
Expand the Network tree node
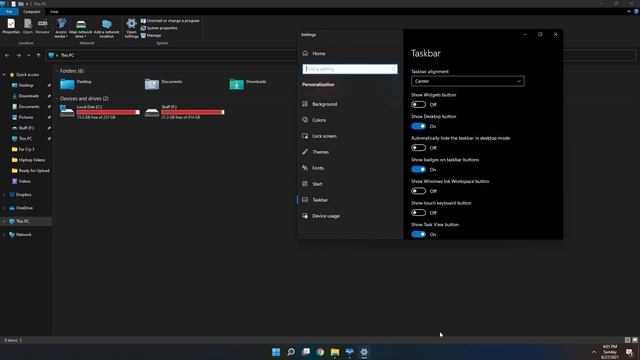tap(4, 235)
